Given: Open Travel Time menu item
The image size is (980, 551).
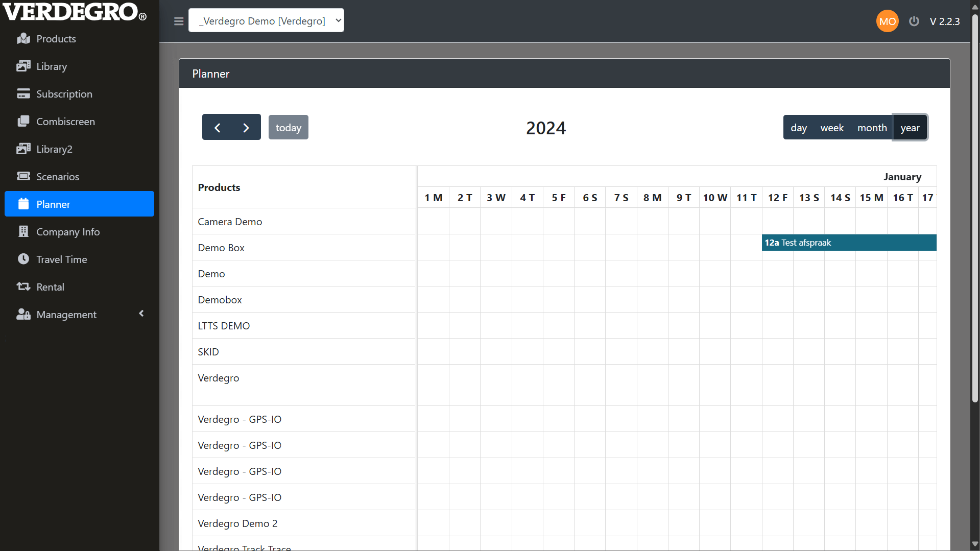Looking at the screenshot, I should (79, 259).
